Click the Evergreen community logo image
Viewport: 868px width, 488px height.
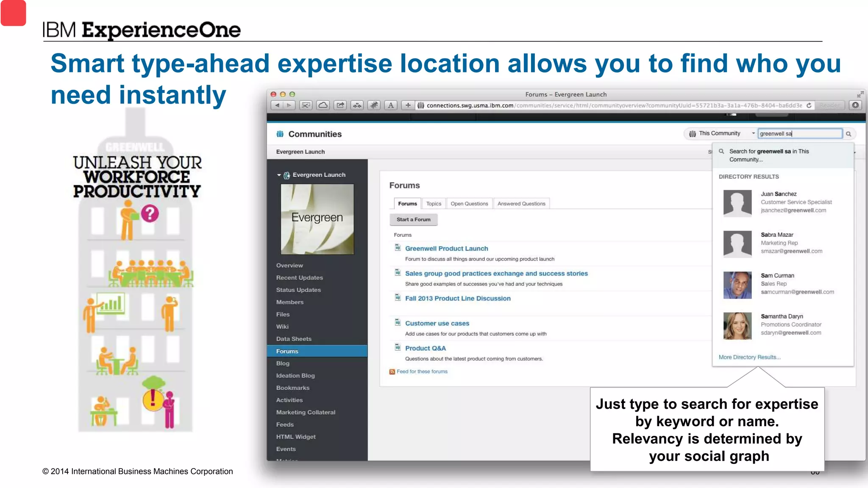tap(317, 219)
